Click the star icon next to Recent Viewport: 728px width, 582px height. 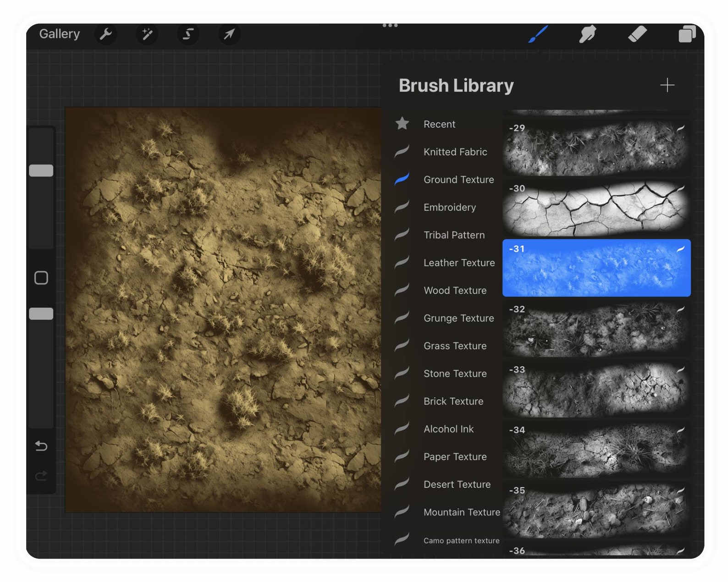402,123
